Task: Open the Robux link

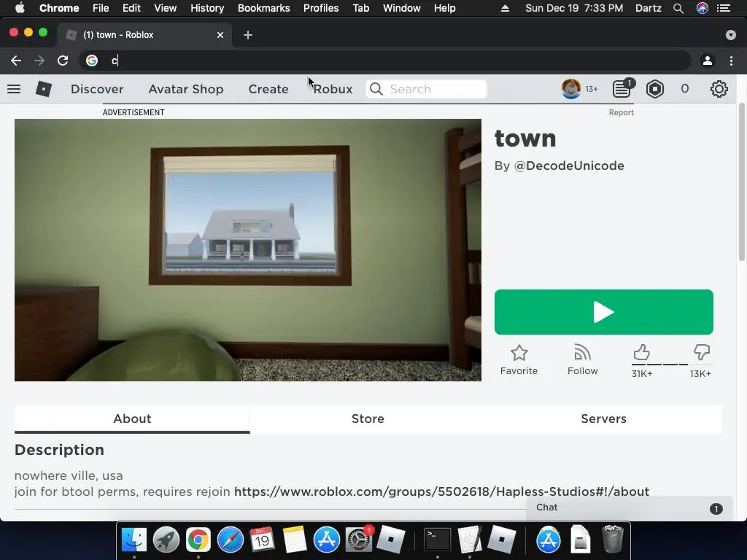Action: 333,89
